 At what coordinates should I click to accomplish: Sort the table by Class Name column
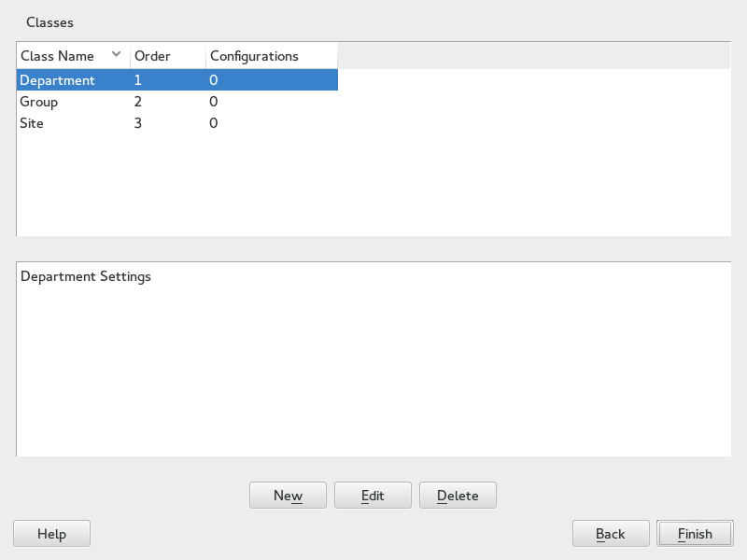click(58, 56)
